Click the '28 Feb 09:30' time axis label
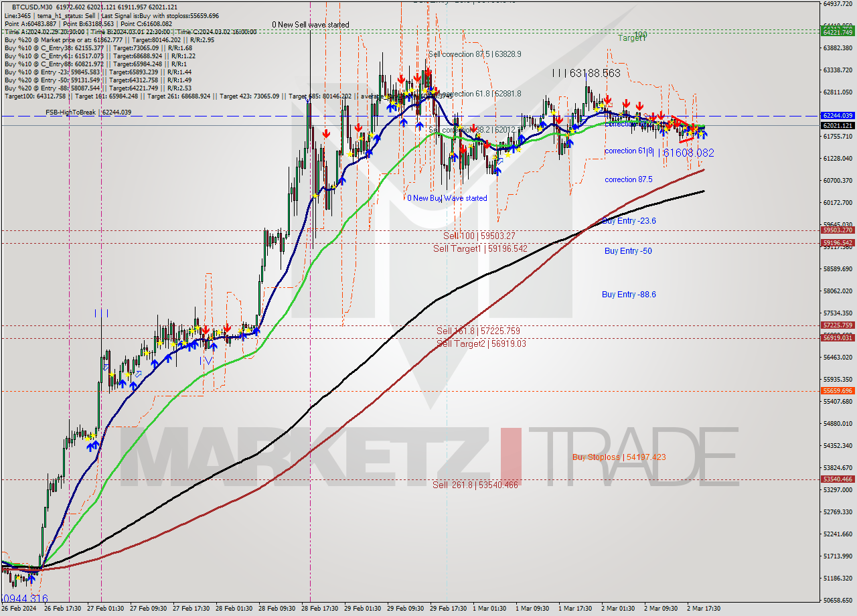Screen dimensions: 857x616 [x=276, y=609]
